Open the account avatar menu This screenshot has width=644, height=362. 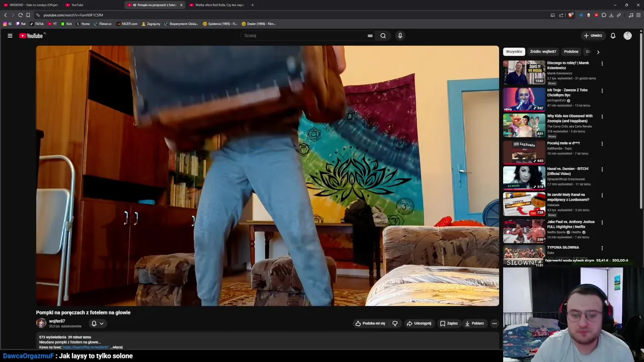click(627, 36)
